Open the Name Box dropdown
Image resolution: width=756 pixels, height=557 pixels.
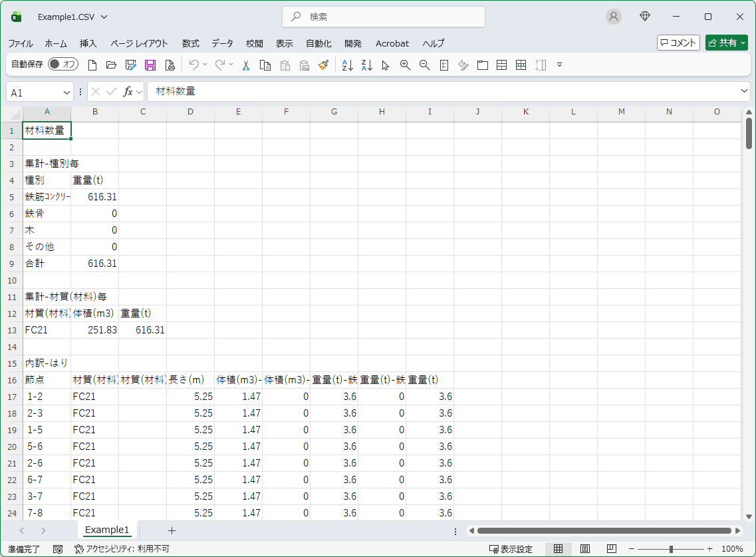point(66,93)
